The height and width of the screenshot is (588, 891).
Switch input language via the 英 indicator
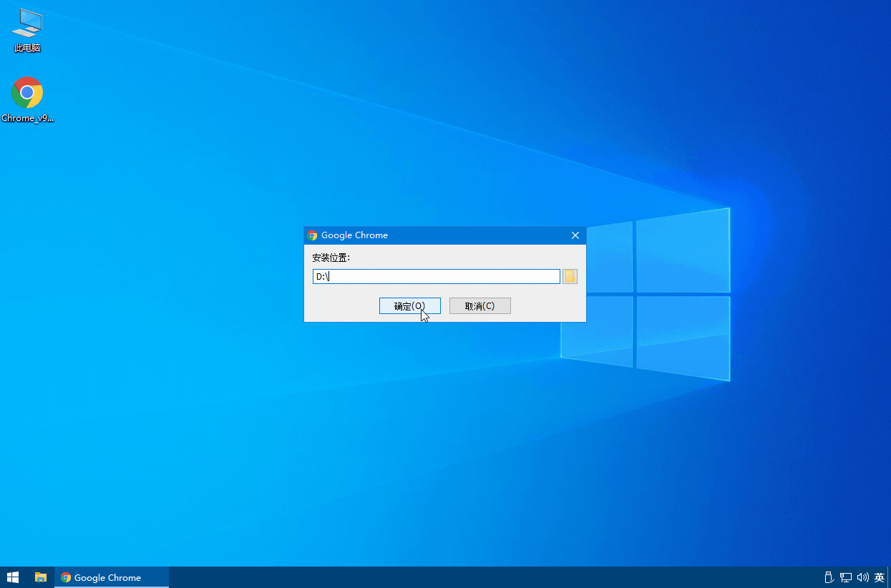tap(880, 577)
